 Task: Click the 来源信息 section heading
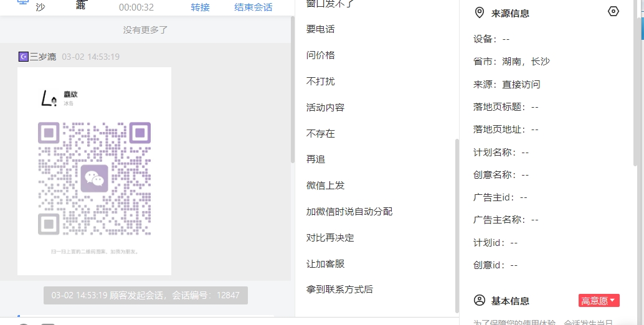tap(510, 13)
